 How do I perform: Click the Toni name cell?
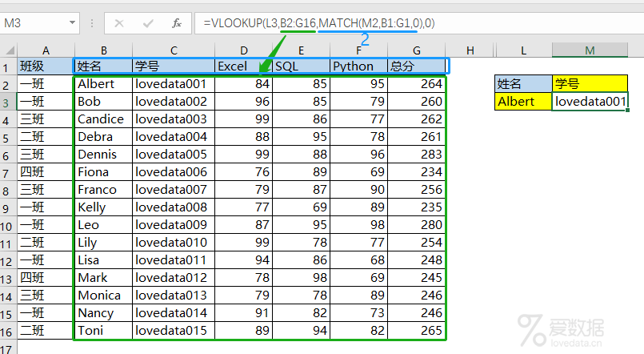[x=103, y=331]
